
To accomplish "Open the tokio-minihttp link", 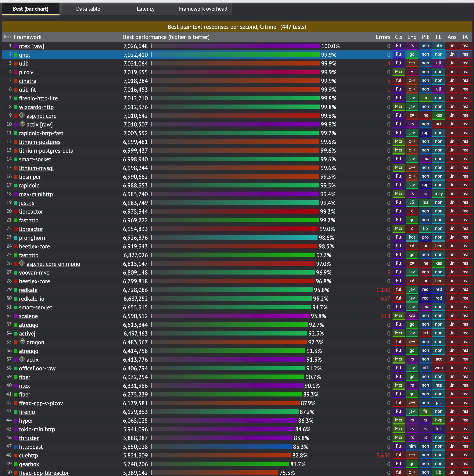I will tap(37, 429).
